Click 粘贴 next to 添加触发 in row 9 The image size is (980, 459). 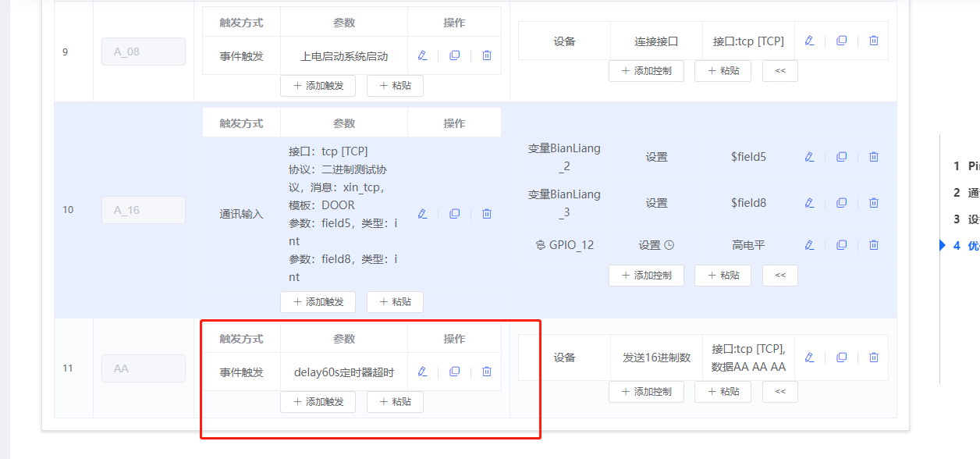(x=395, y=85)
